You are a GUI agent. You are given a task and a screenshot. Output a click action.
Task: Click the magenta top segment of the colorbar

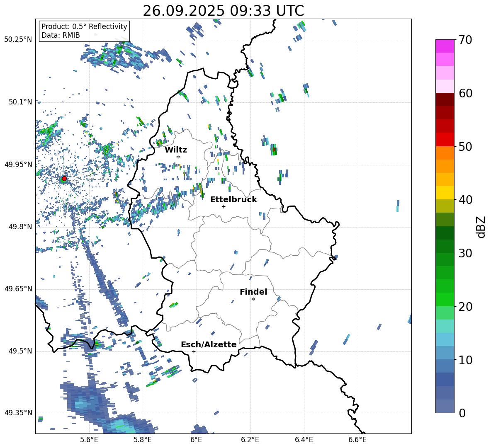point(445,46)
